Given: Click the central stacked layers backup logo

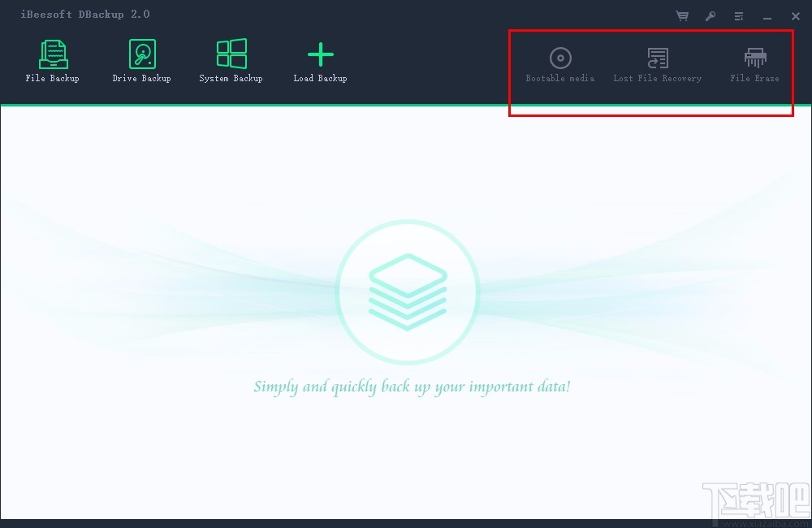Looking at the screenshot, I should [x=408, y=291].
